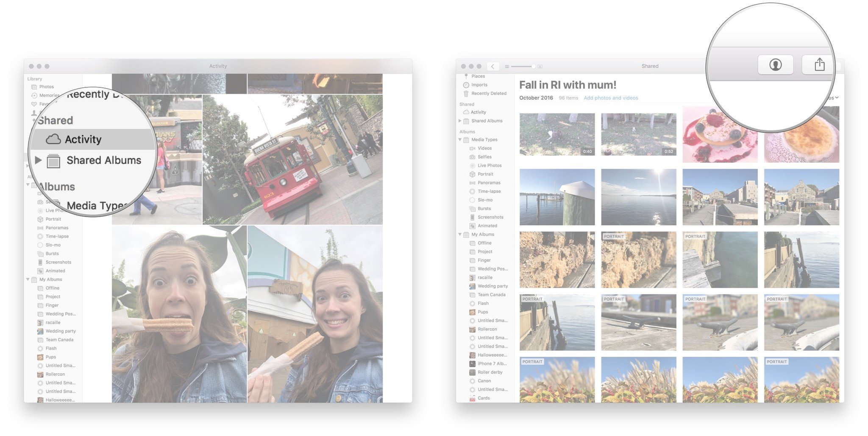Click the Share export icon button
This screenshot has height=436, width=868.
coord(819,65)
